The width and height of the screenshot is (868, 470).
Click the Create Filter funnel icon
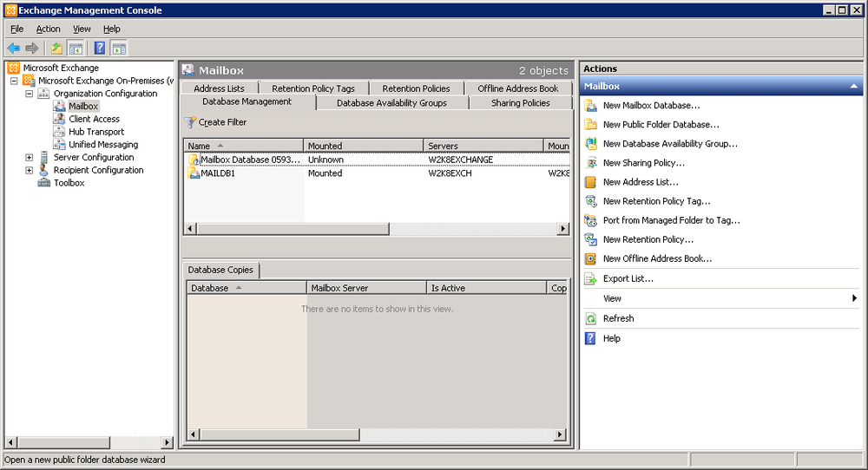point(190,122)
